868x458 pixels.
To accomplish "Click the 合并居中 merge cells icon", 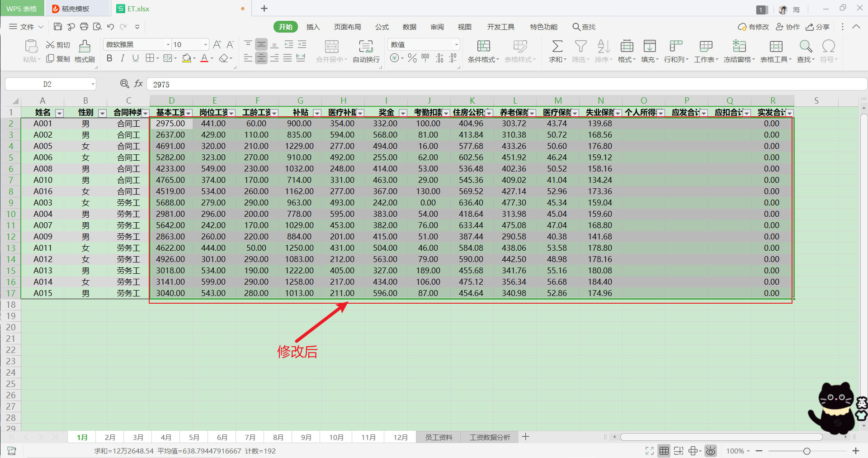I will (x=331, y=46).
